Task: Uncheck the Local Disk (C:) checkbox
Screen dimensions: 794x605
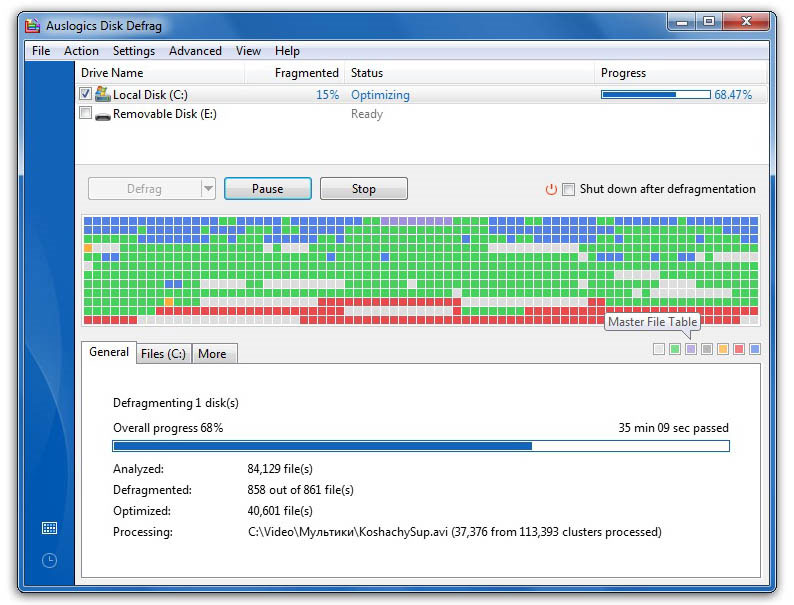Action: 85,94
